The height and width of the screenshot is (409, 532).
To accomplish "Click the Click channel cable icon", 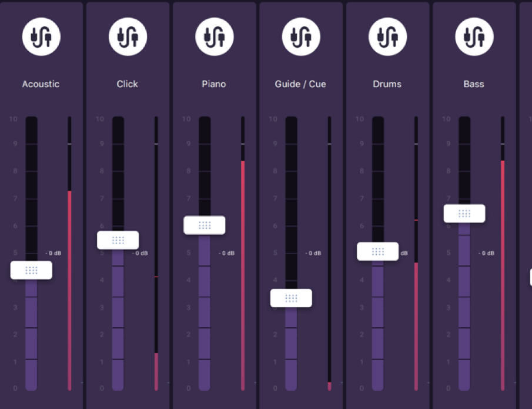I will point(128,36).
